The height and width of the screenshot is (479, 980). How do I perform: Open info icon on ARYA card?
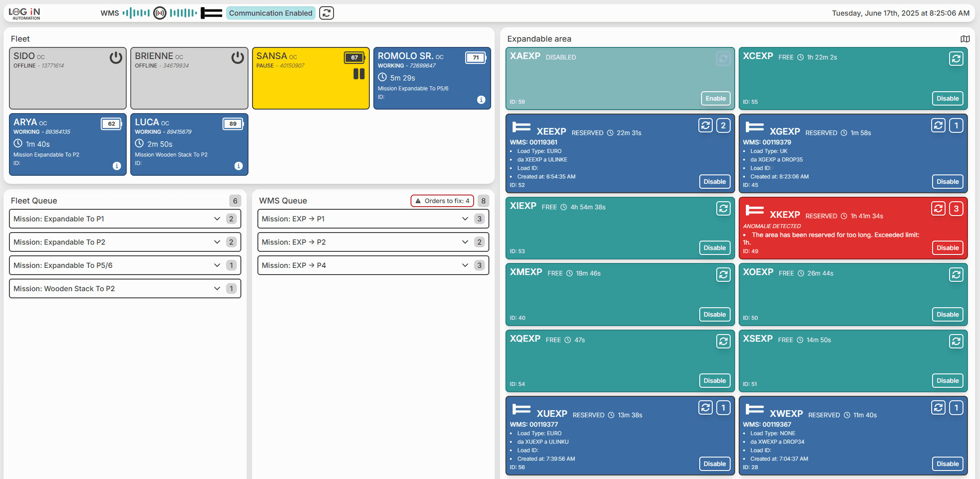point(117,166)
